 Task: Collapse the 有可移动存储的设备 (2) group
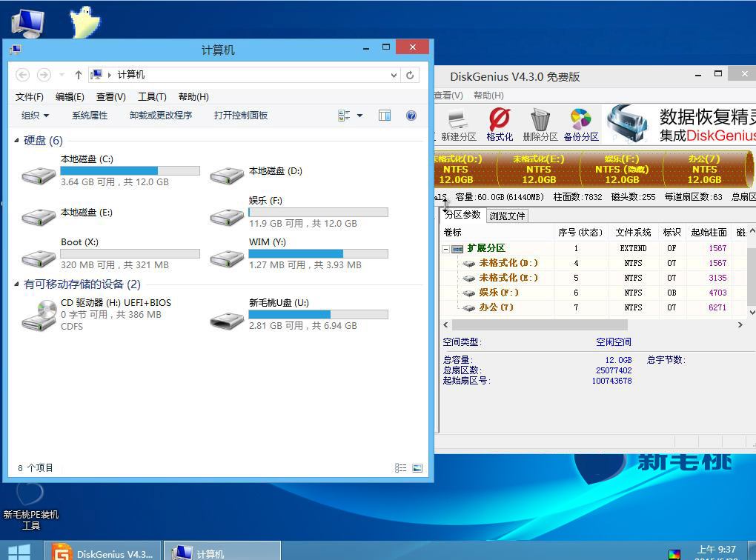[x=16, y=284]
